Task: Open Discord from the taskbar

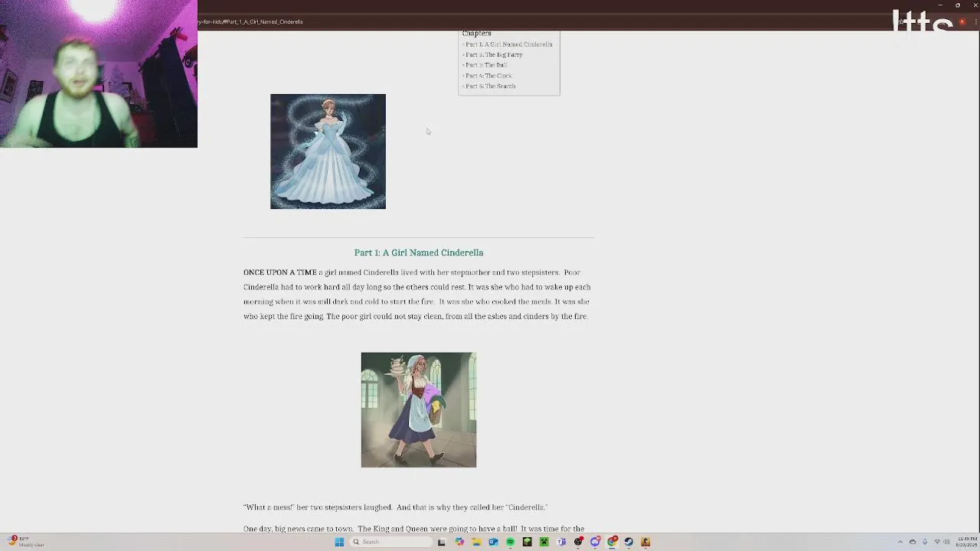Action: pyautogui.click(x=595, y=542)
